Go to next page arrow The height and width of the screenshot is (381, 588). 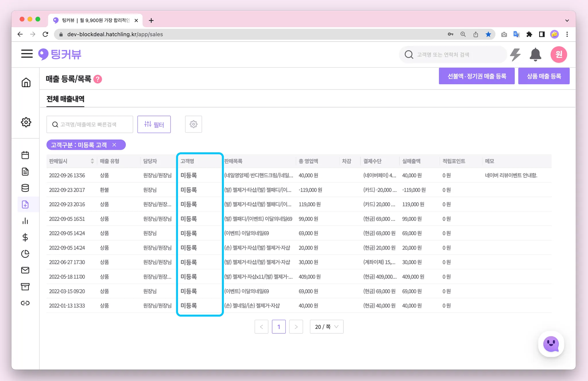tap(296, 327)
